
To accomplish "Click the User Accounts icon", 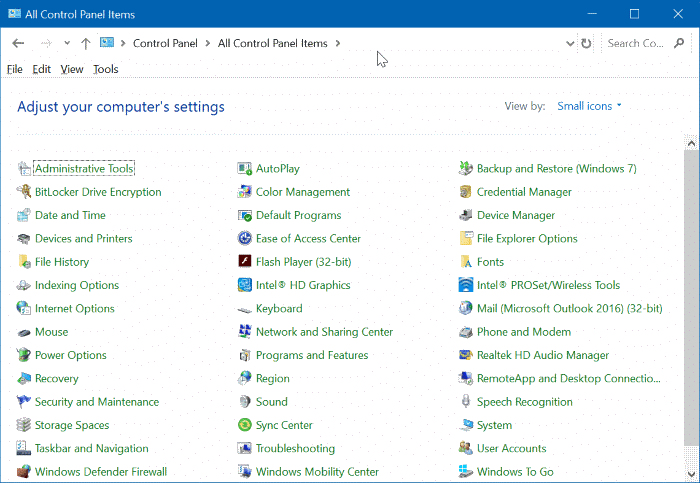I will [x=466, y=448].
